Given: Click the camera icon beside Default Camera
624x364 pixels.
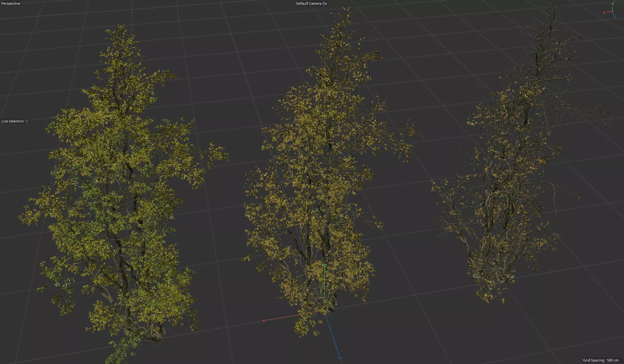Looking at the screenshot, I should (324, 3).
